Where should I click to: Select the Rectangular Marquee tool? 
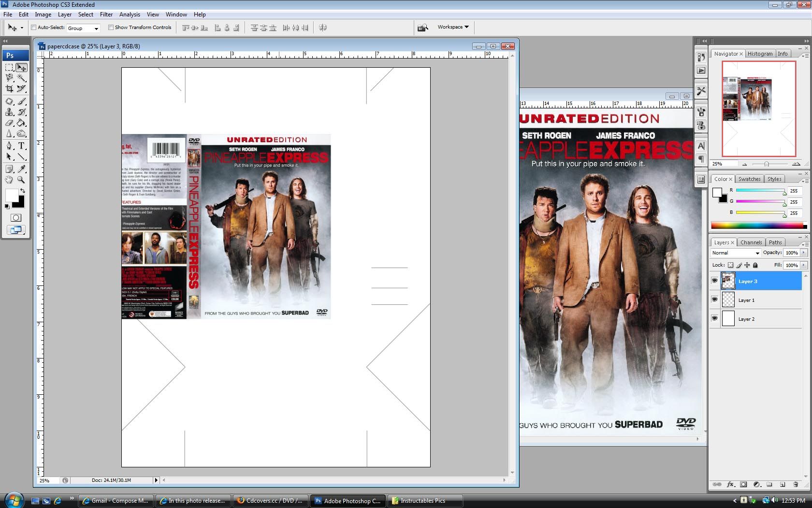[x=9, y=67]
